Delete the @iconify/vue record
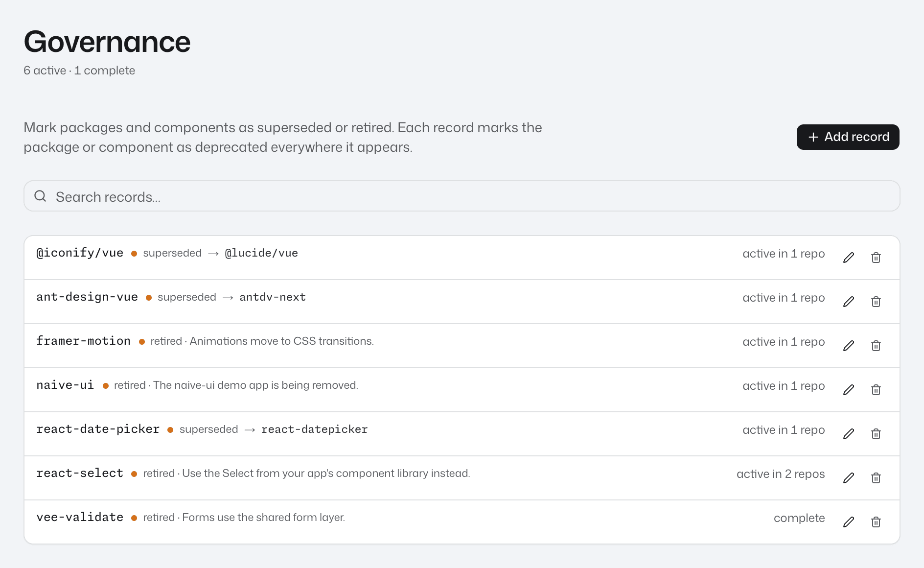924x568 pixels. point(876,258)
